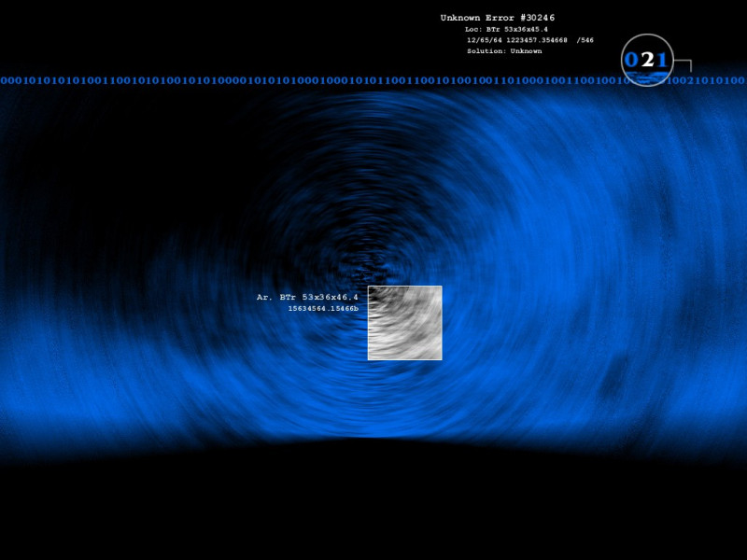Image resolution: width=747 pixels, height=560 pixels.
Task: Click the blue 1 digit inside the circle
Action: 662,60
